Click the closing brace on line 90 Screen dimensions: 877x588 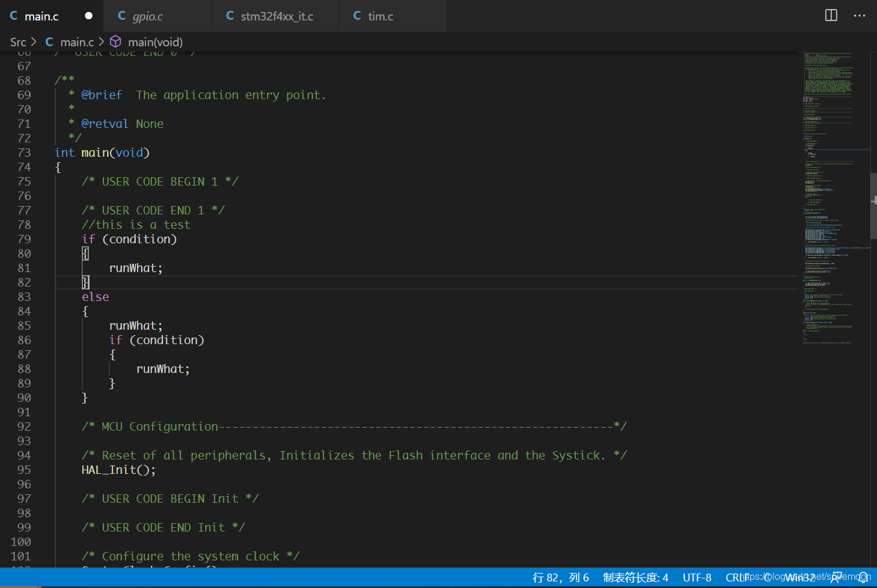pyautogui.click(x=85, y=398)
